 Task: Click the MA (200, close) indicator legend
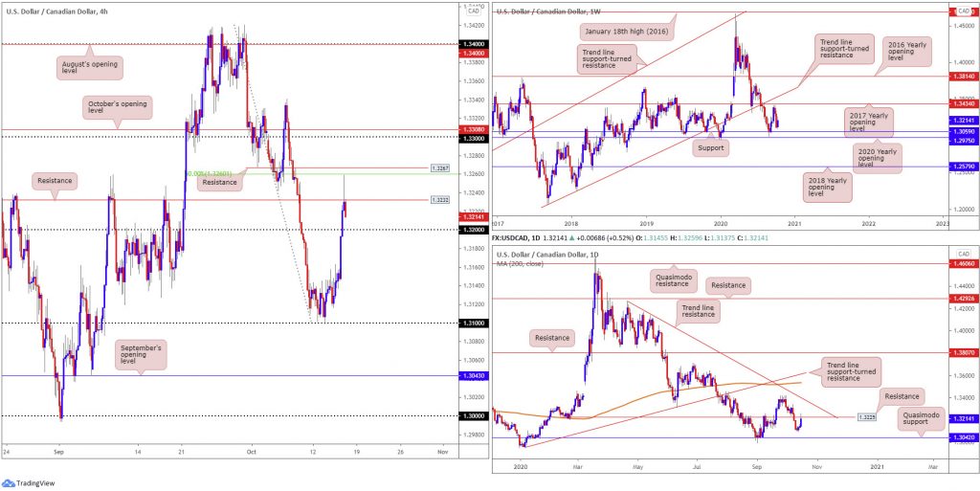click(x=520, y=263)
